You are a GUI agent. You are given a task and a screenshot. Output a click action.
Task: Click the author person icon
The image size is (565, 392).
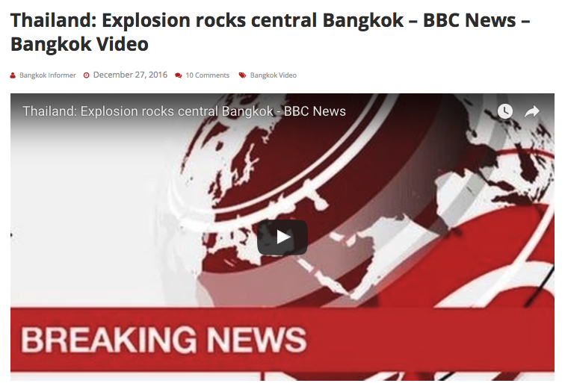tap(13, 75)
